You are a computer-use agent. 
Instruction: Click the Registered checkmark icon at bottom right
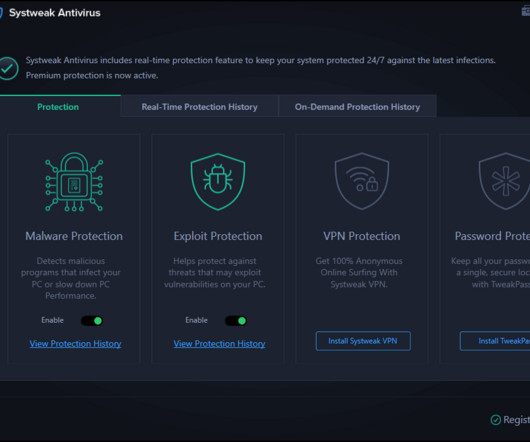pyautogui.click(x=496, y=420)
